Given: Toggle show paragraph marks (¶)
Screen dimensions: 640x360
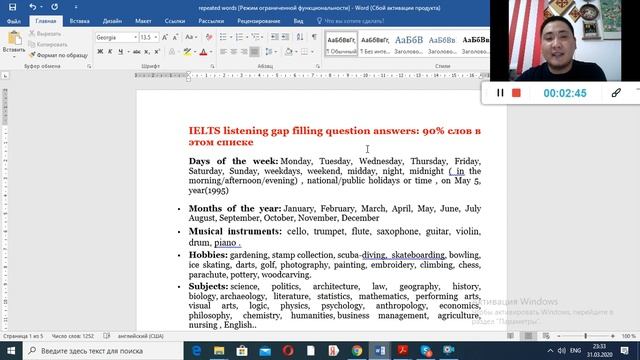Looking at the screenshot, I should tap(314, 37).
